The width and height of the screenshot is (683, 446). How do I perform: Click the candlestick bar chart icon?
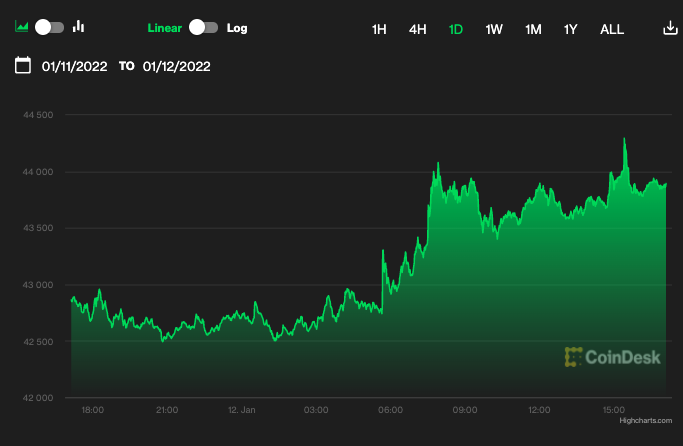79,27
